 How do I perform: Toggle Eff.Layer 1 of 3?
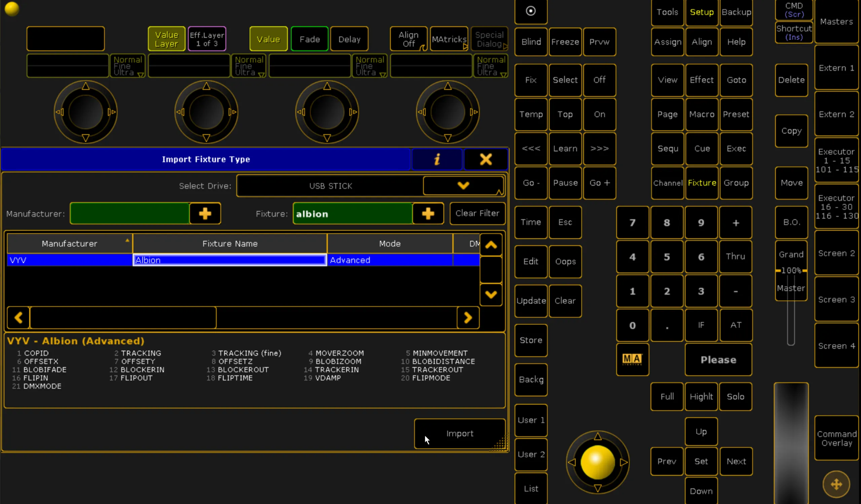pyautogui.click(x=207, y=39)
